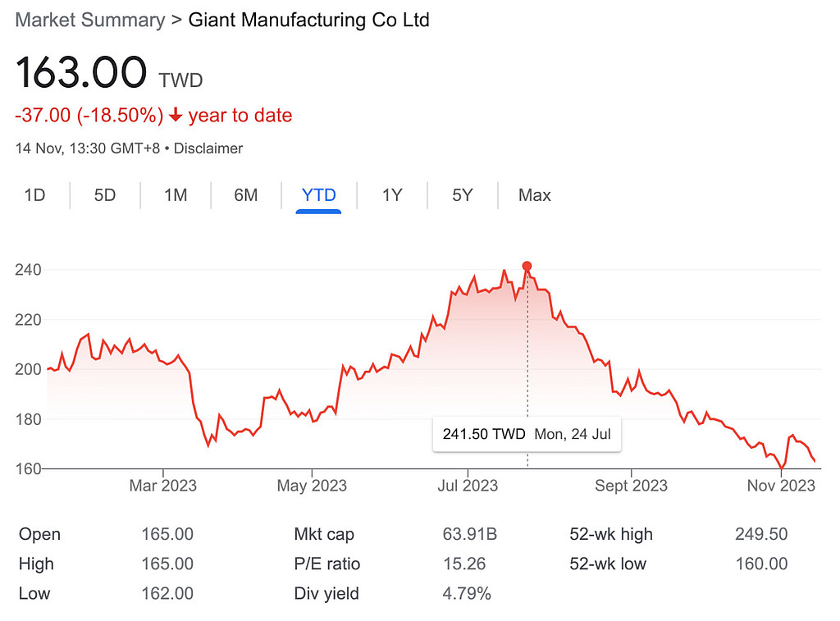Screen dimensions: 840x621
Task: Show the Max history chart
Action: (535, 195)
